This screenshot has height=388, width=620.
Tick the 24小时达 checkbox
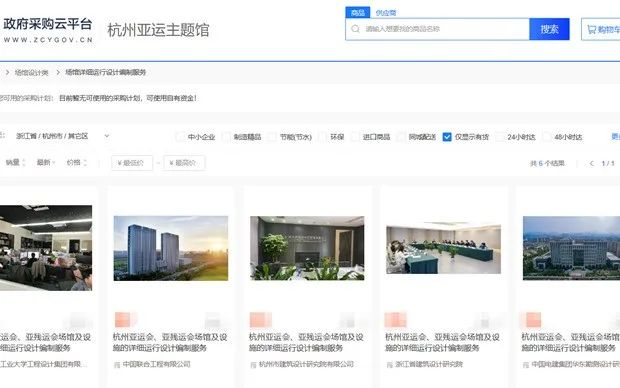(x=500, y=137)
